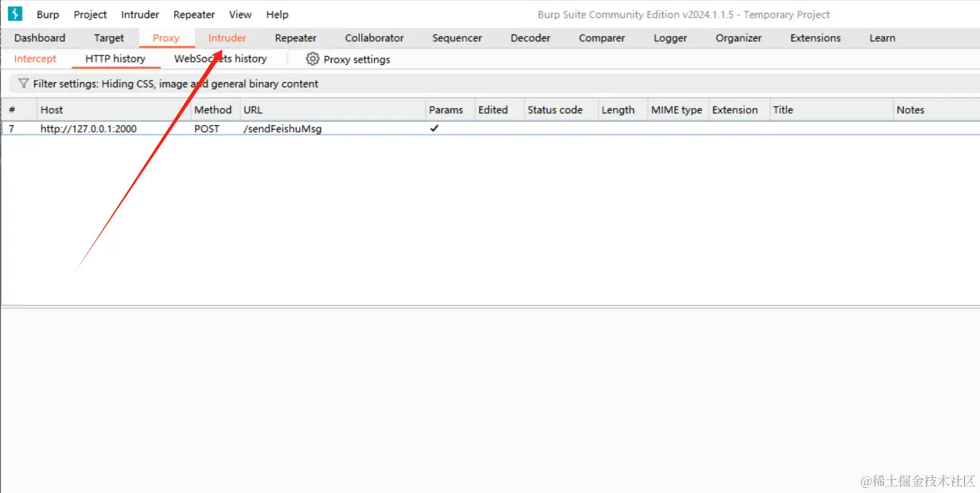Open the Burp menu

pos(48,14)
